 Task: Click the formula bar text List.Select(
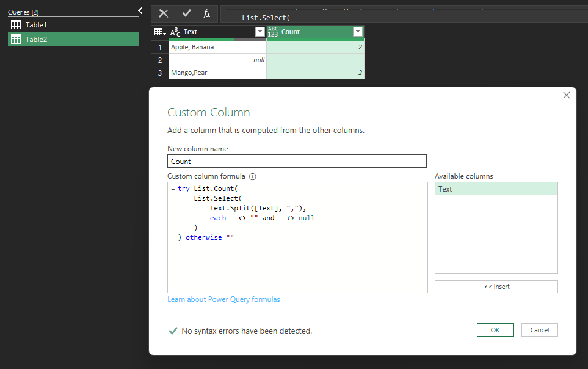[266, 18]
